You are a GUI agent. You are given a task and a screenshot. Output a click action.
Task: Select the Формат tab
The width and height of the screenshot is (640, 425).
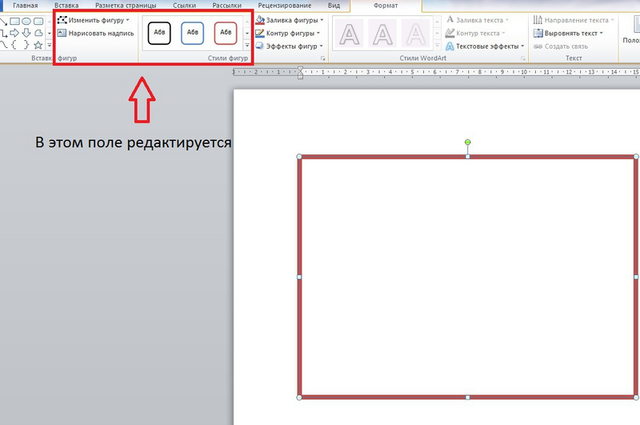386,6
